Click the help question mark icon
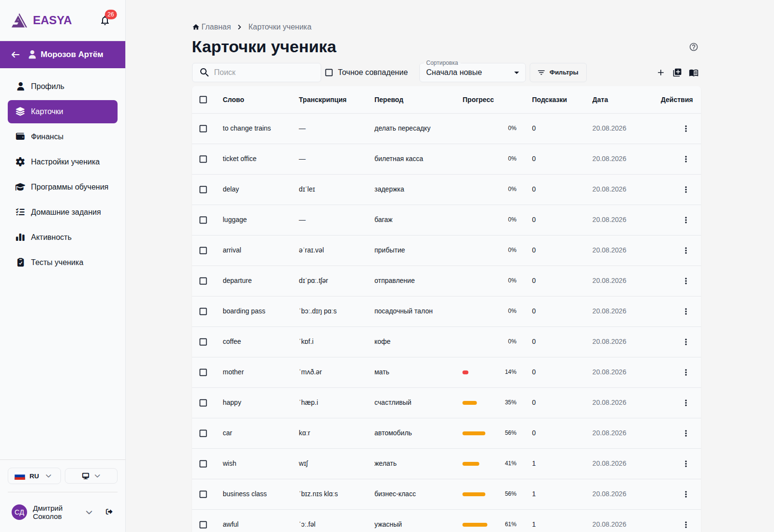Image resolution: width=774 pixels, height=532 pixels. (x=694, y=47)
